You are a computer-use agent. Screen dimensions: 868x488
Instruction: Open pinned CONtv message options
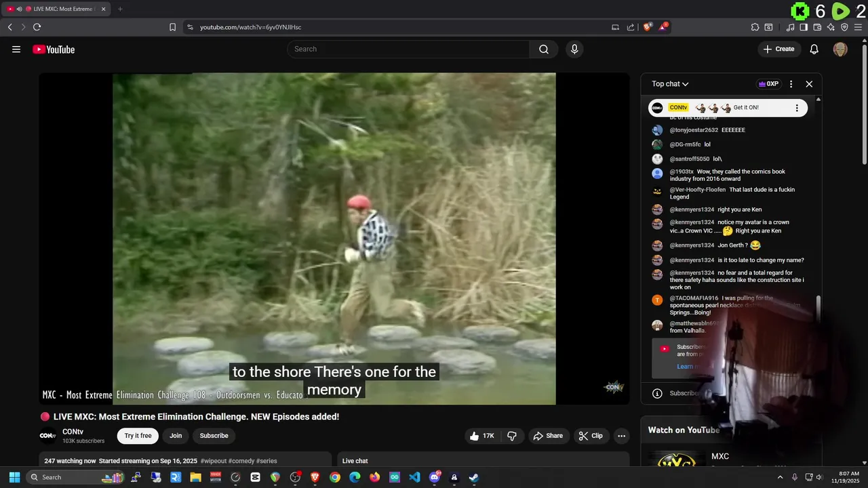tap(797, 108)
